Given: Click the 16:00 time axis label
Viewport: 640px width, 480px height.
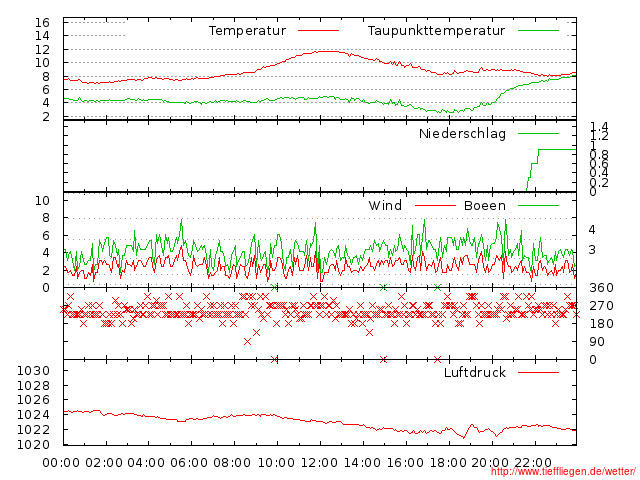Looking at the screenshot, I should pos(405,463).
